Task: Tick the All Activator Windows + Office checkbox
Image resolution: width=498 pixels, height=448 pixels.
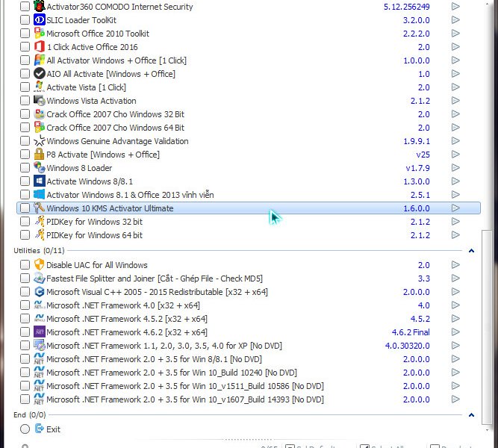Action: pos(25,60)
